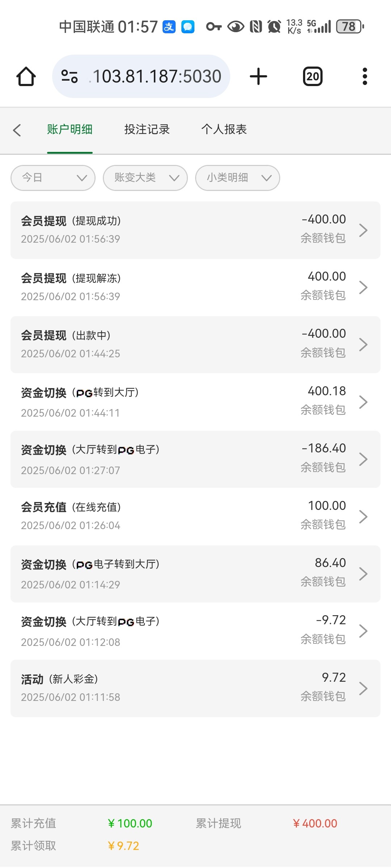Open the PG转到大厅 400.18 transfer record
This screenshot has width=391, height=868.
click(x=195, y=402)
